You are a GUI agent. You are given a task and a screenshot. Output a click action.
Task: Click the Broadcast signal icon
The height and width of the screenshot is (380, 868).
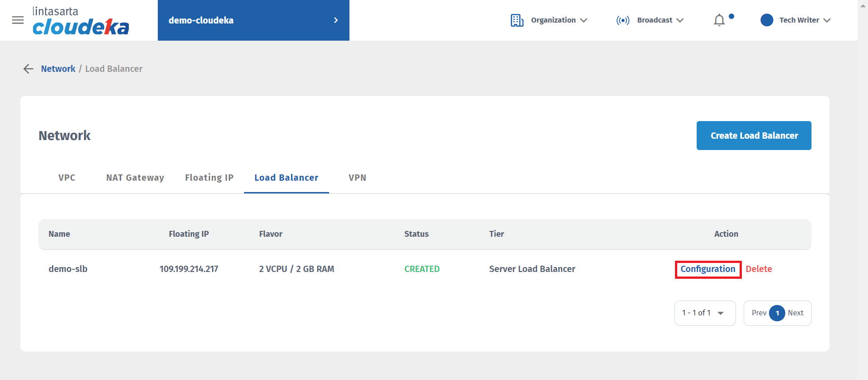click(623, 20)
